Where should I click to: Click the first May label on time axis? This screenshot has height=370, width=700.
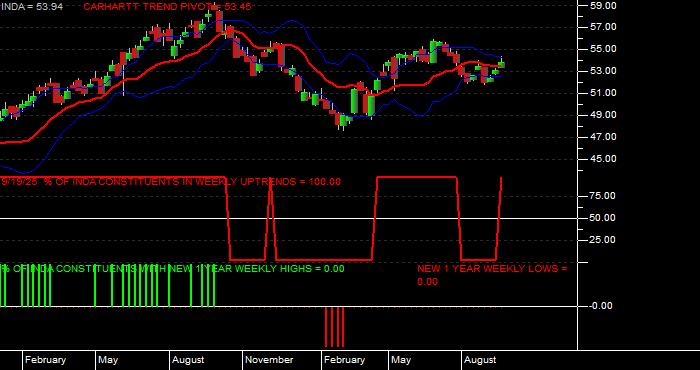[108, 360]
